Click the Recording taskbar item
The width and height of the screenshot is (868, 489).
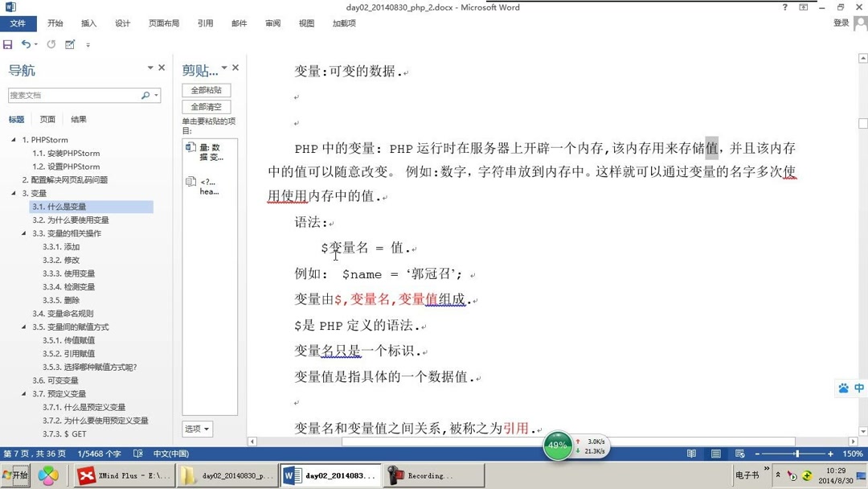coord(432,475)
